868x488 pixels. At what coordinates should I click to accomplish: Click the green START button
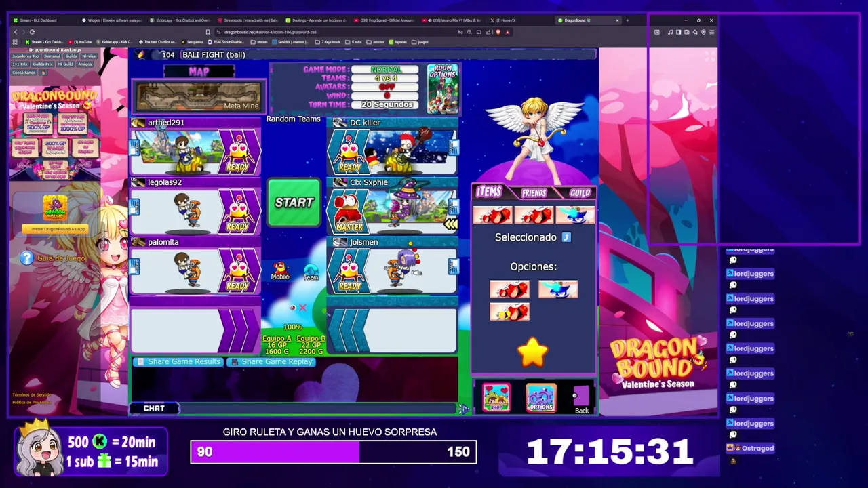tap(294, 202)
